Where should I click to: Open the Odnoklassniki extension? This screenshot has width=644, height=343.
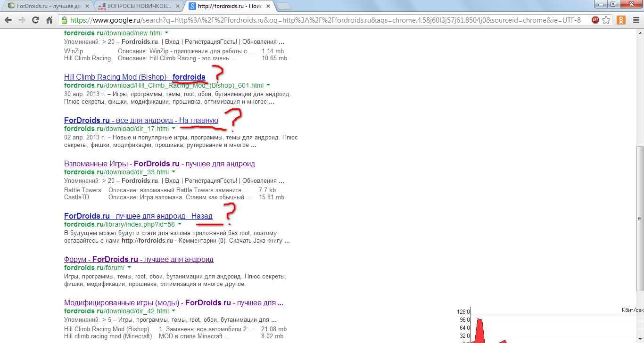tap(621, 20)
